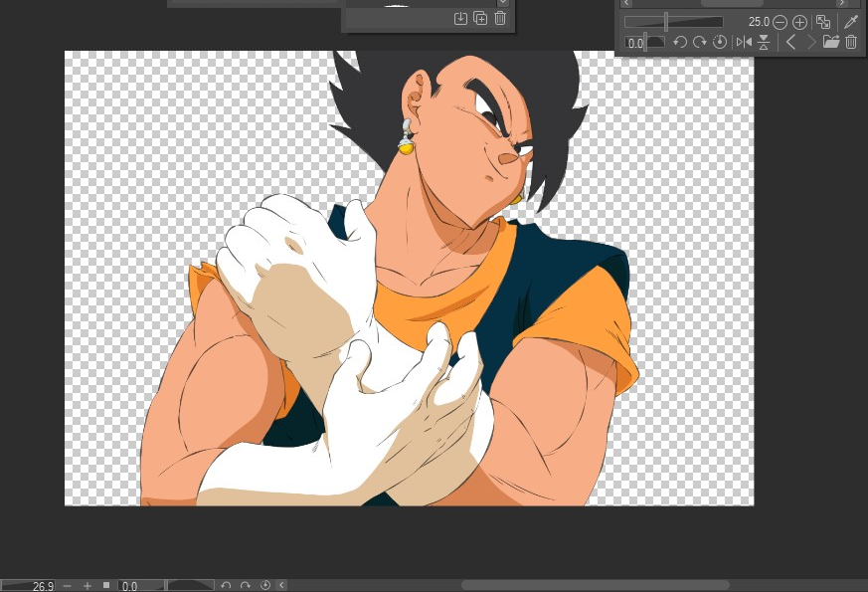868x592 pixels.
Task: Reset the Sub View rotation
Action: click(x=719, y=42)
